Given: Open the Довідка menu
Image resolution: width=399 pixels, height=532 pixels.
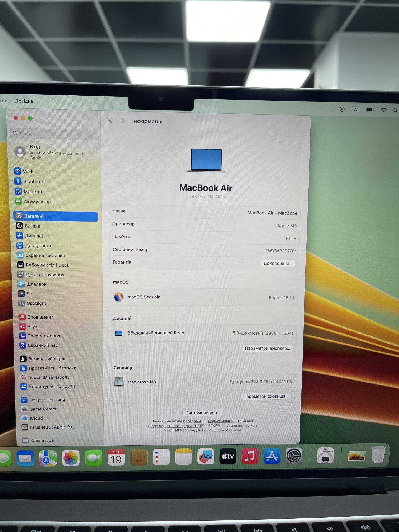Looking at the screenshot, I should click(x=24, y=101).
